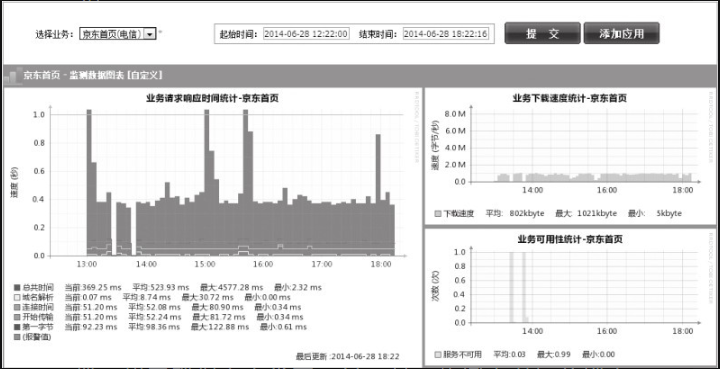Click value 当前:369.25 ms for 总共时间
The image size is (720, 369).
pos(93,288)
